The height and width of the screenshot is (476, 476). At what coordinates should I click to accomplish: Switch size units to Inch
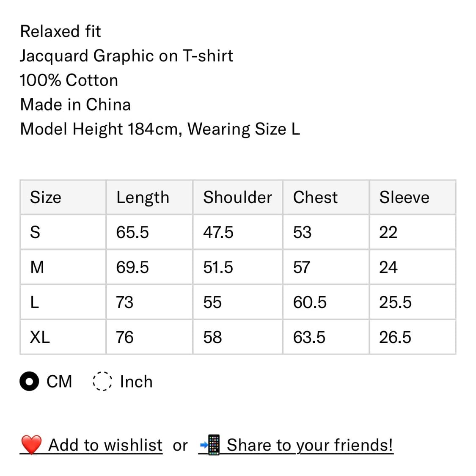point(102,381)
